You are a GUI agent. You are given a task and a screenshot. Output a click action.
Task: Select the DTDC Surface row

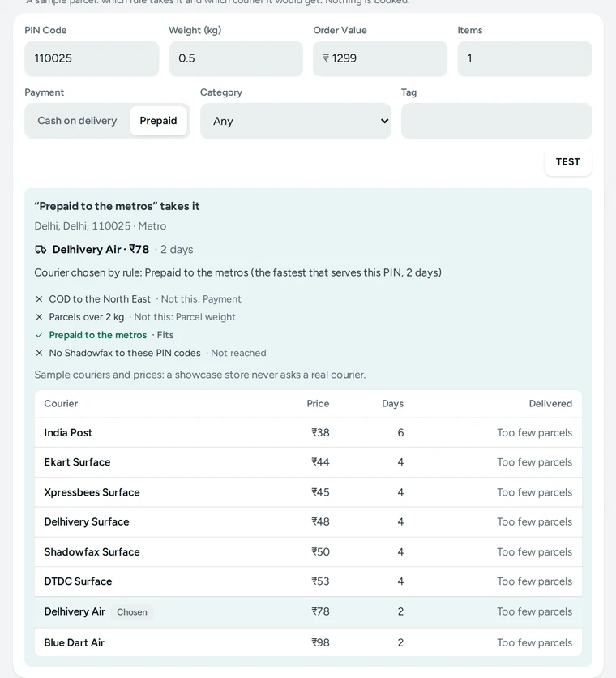tap(308, 581)
